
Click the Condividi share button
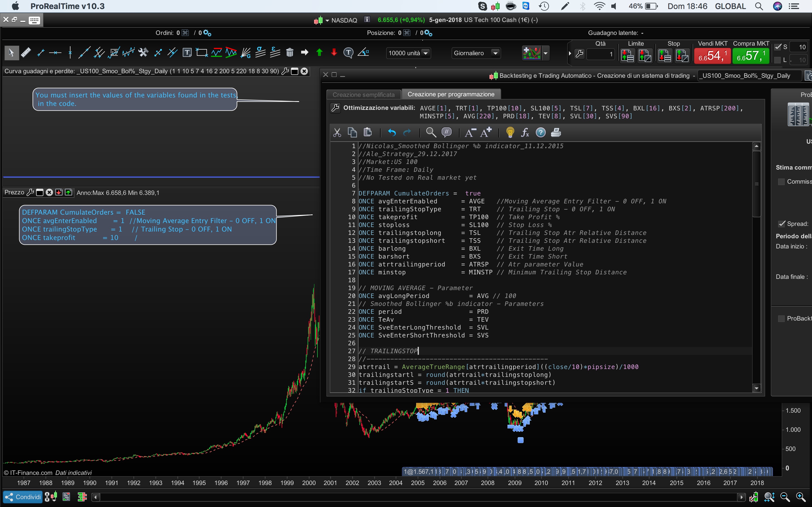click(23, 497)
